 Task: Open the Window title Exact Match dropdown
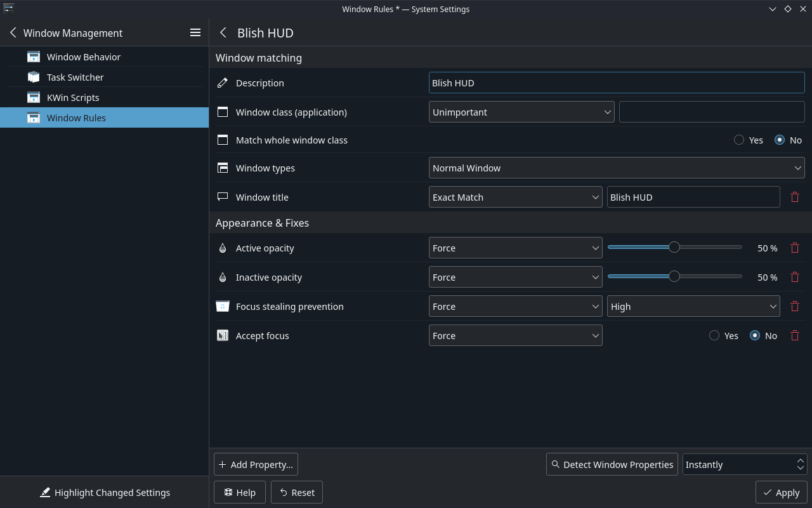click(516, 197)
